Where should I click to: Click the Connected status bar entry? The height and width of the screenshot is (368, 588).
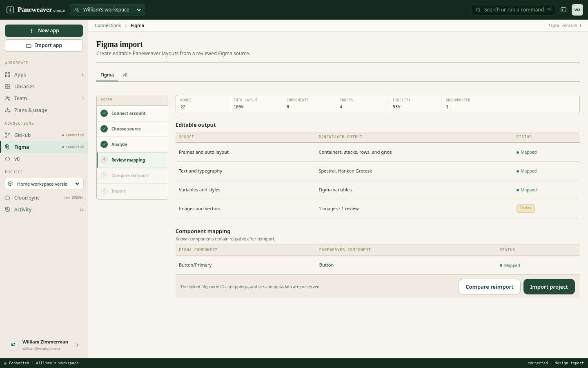(41, 363)
